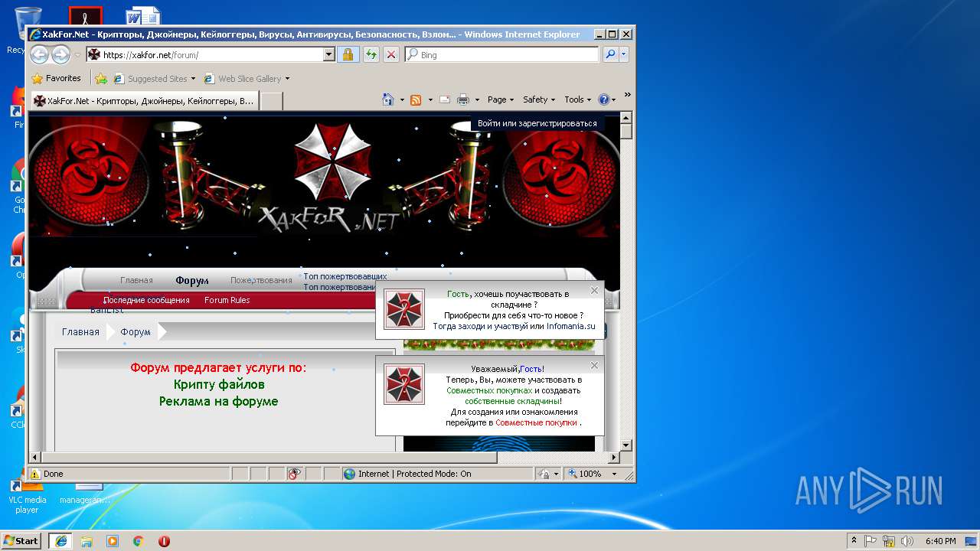980x551 pixels.
Task: Go to the Home page icon
Action: 389,99
